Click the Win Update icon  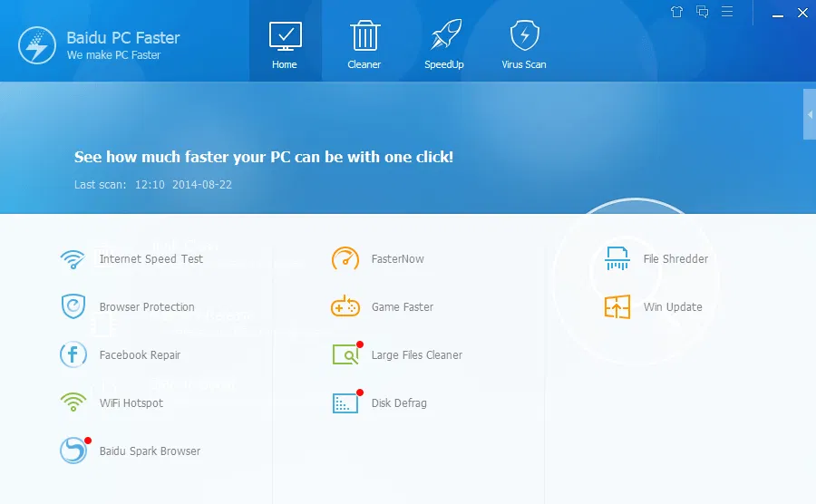click(x=617, y=306)
